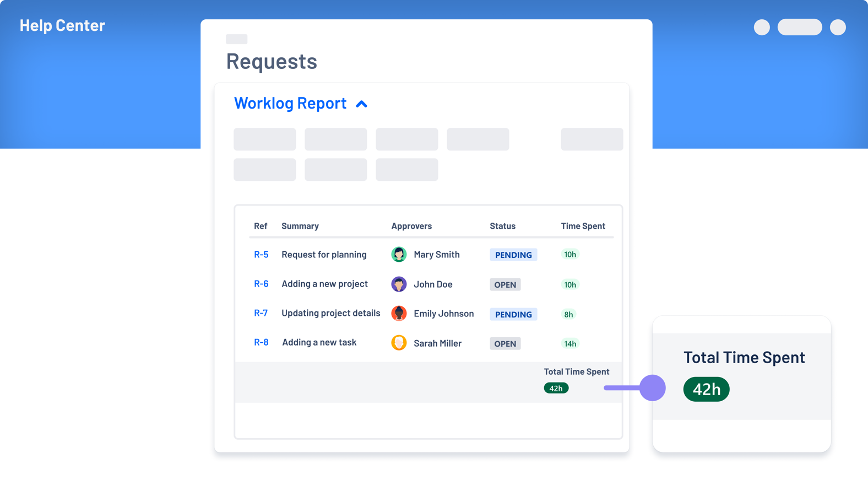Click Sarah Miller's avatar icon

click(x=399, y=343)
